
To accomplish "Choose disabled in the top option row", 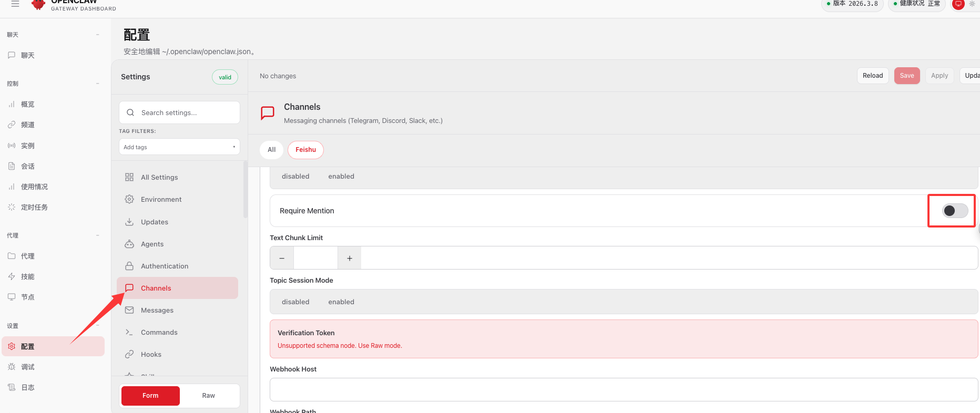I will [x=295, y=176].
